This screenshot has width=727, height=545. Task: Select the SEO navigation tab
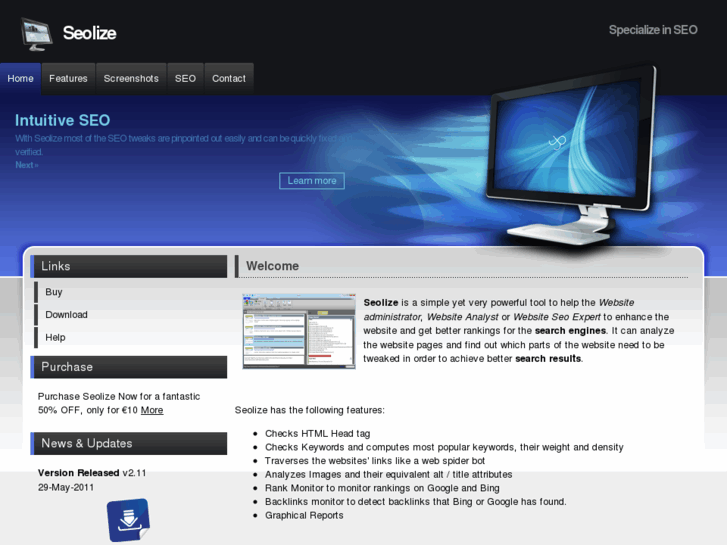pos(185,79)
